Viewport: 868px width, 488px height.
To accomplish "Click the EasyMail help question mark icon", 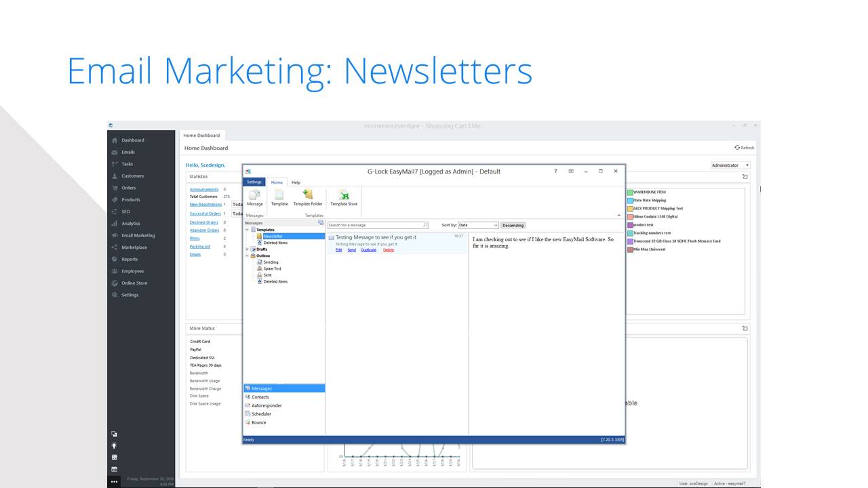I will 555,171.
